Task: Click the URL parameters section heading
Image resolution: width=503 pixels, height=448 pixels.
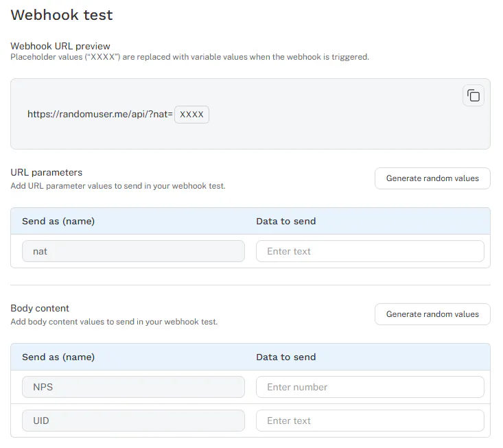Action: click(x=47, y=172)
